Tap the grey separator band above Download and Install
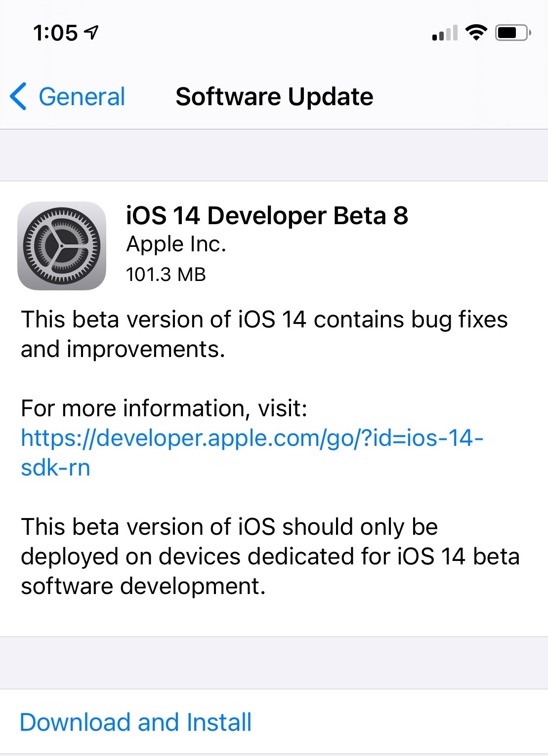This screenshot has height=756, width=548. (274, 662)
